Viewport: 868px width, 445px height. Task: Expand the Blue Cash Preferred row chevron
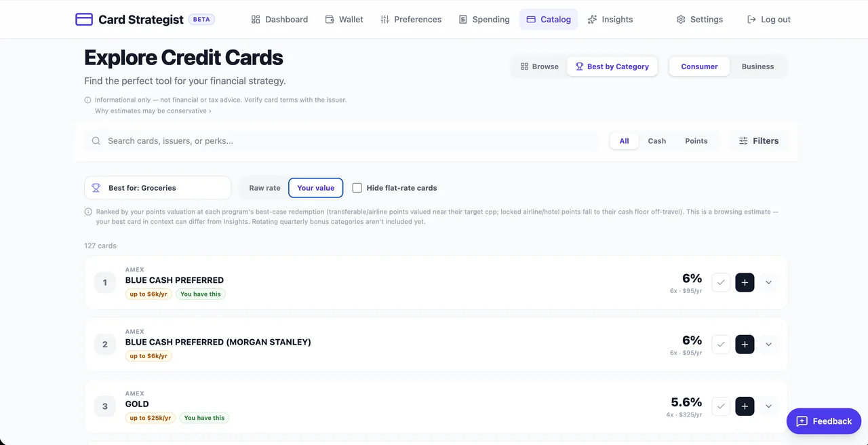[x=768, y=282]
